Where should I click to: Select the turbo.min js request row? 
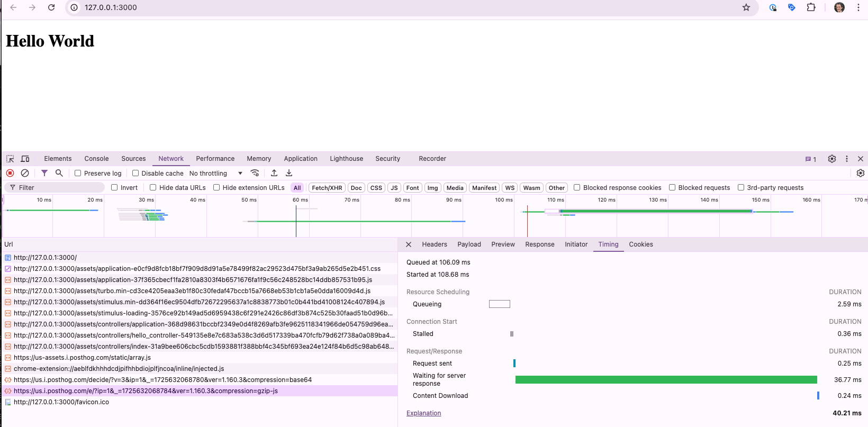(199, 291)
